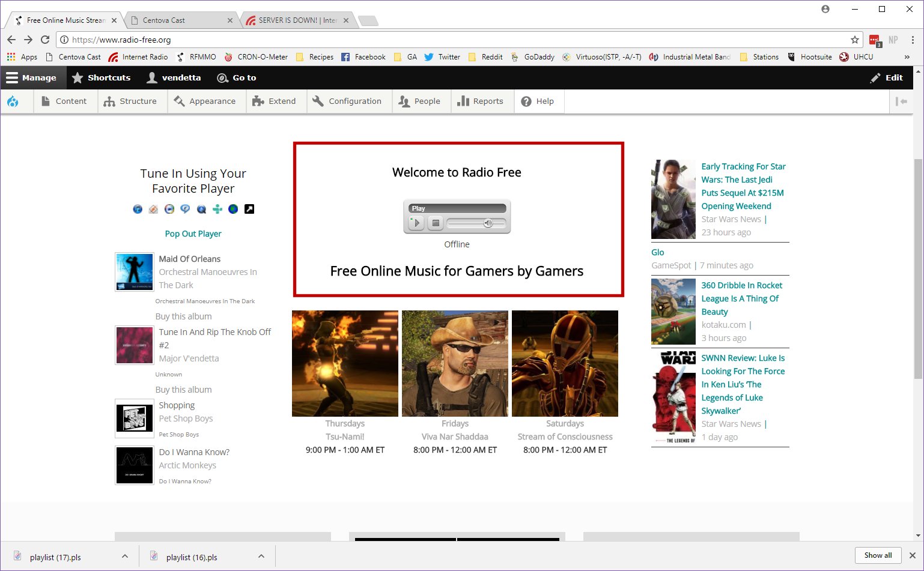Expand options for playlist (16).pls download
The image size is (924, 571).
tap(261, 557)
